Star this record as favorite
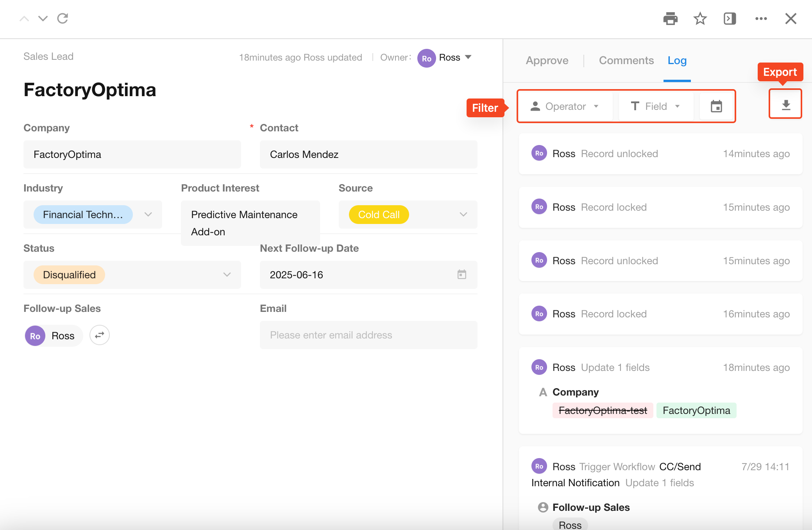 coord(700,18)
